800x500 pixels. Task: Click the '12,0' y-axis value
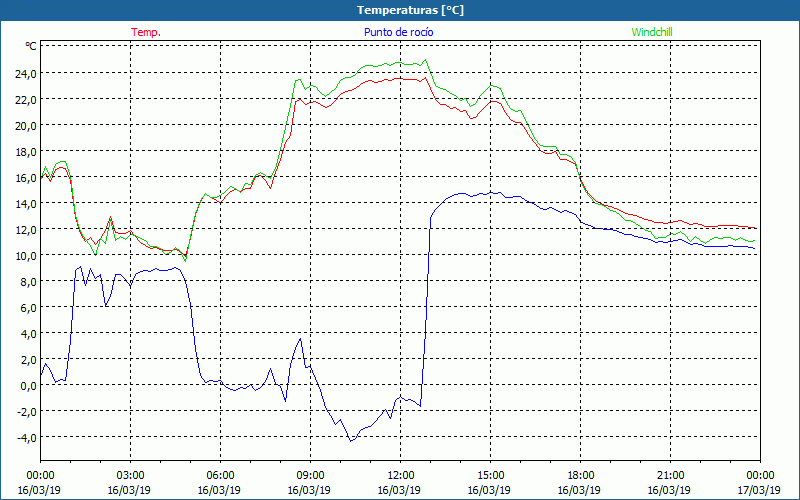(26, 230)
